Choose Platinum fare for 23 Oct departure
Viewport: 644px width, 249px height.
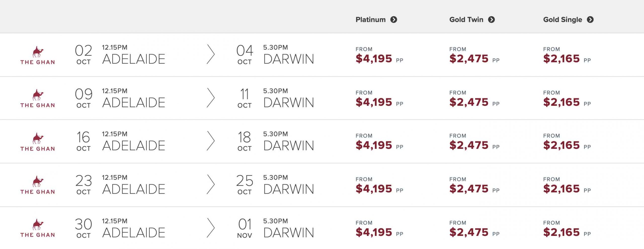point(374,189)
